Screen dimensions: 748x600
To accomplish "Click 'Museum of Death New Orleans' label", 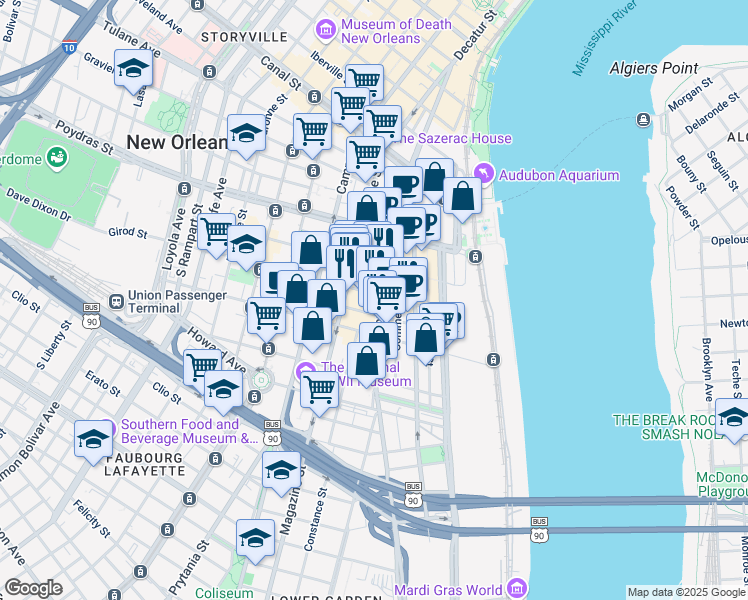I will point(396,31).
